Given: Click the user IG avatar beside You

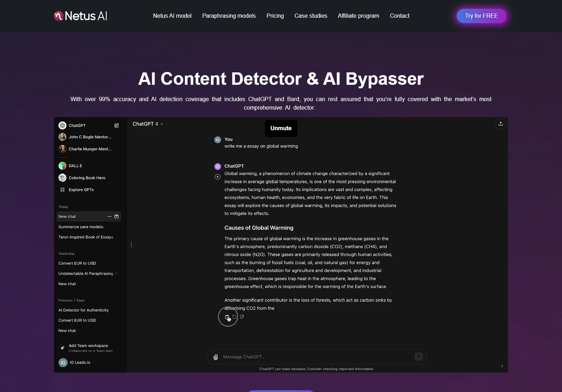Looking at the screenshot, I should 217,140.
